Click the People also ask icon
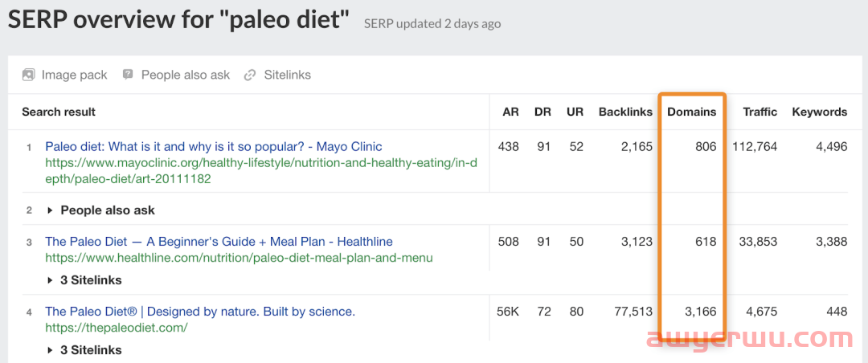This screenshot has height=363, width=868. 128,74
